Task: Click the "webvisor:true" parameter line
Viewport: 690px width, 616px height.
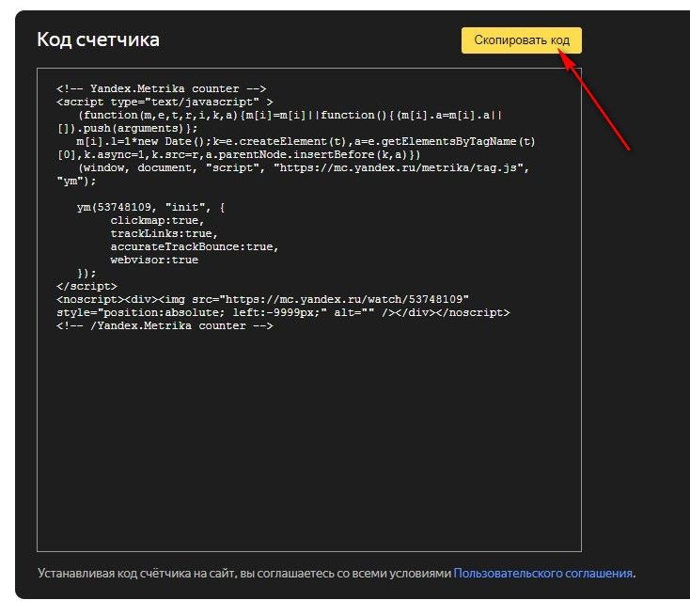Action: point(154,260)
